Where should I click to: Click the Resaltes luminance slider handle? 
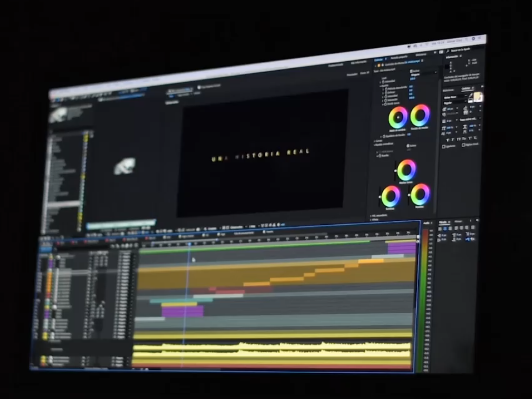click(409, 195)
